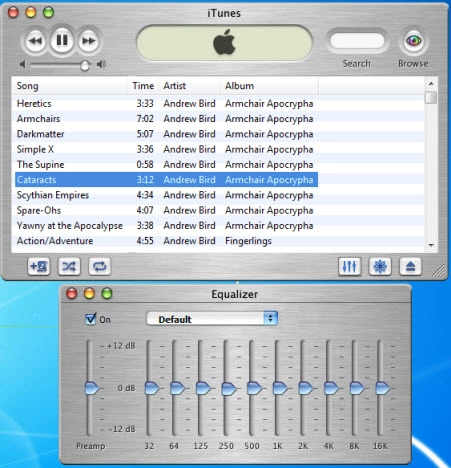Toggle shuffle mode icon
Image resolution: width=451 pixels, height=468 pixels.
point(69,266)
